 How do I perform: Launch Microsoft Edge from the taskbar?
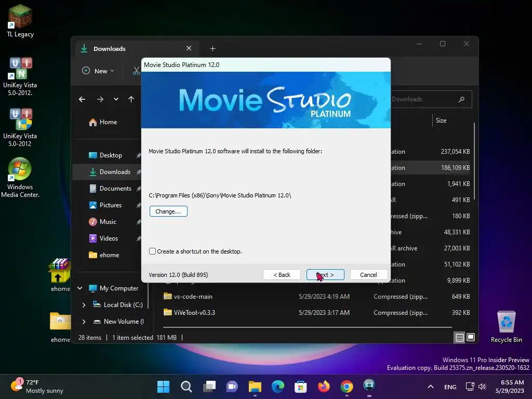278,387
